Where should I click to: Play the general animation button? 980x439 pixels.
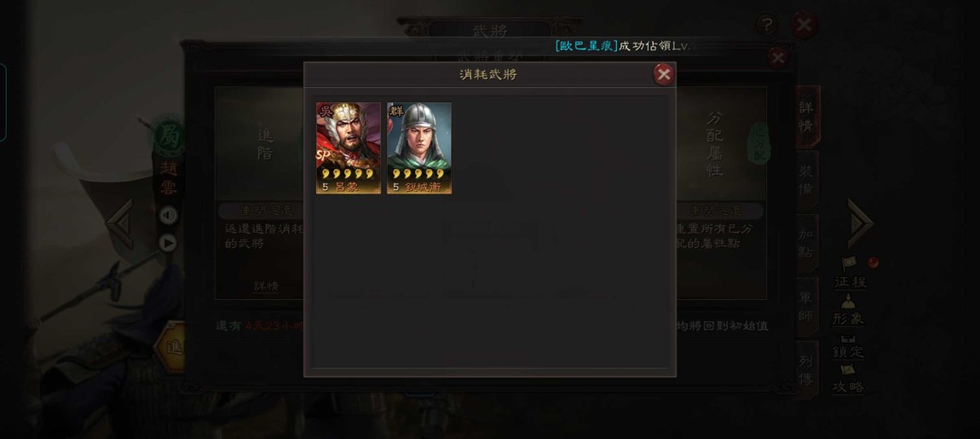point(168,243)
